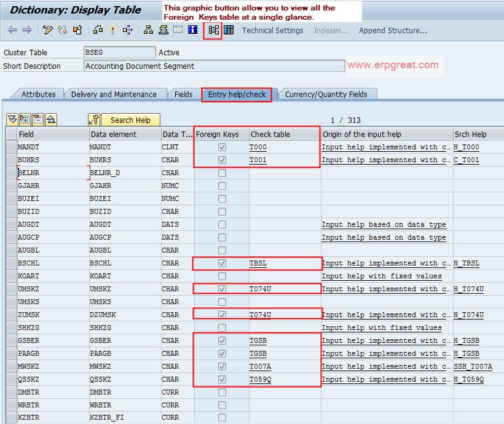Click the Forward navigation arrow icon

pyautogui.click(x=27, y=31)
